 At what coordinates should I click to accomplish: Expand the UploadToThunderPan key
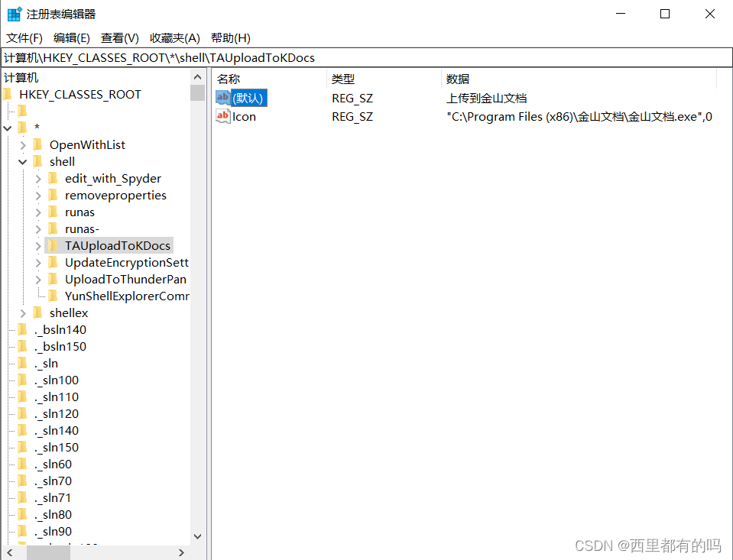pyautogui.click(x=38, y=280)
